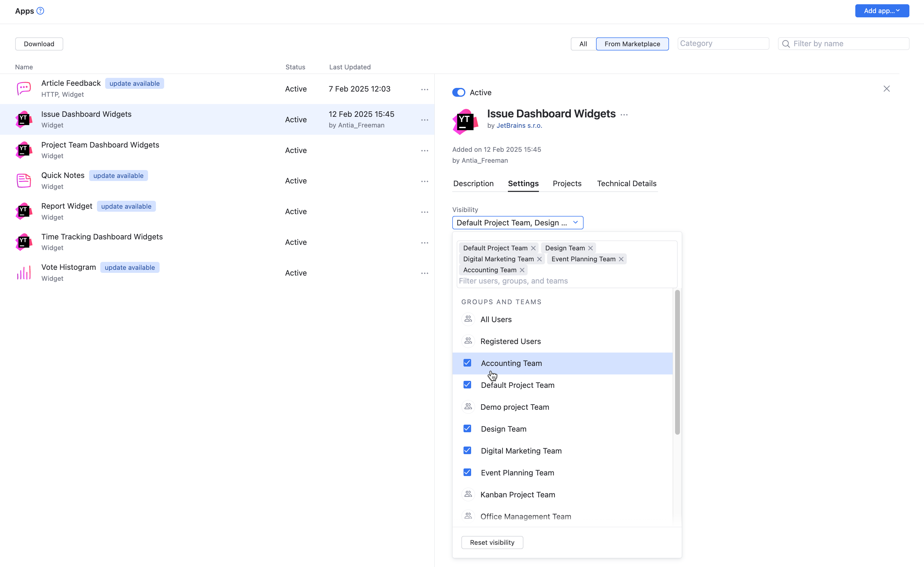The height and width of the screenshot is (567, 924).
Task: Click the Quick Notes document icon
Action: click(x=23, y=180)
